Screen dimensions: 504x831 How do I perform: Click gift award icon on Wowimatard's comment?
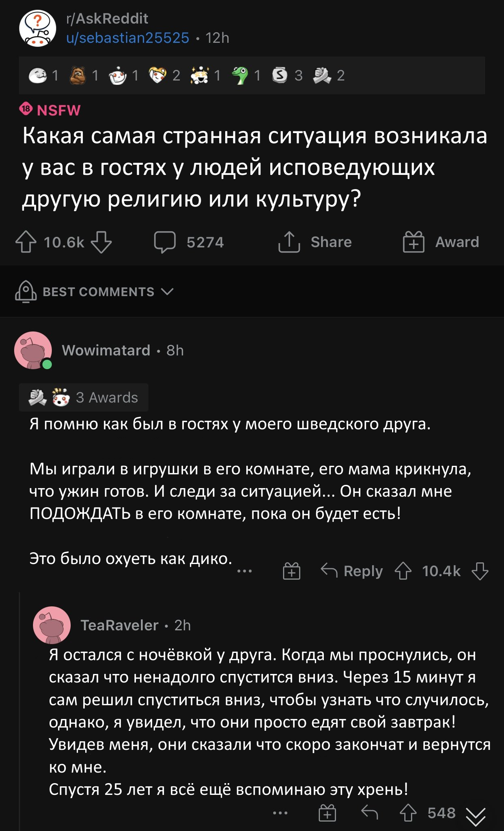[x=291, y=571]
